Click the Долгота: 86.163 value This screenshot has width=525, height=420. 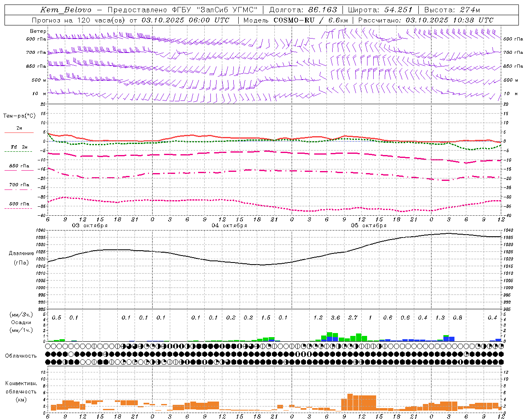(303, 10)
